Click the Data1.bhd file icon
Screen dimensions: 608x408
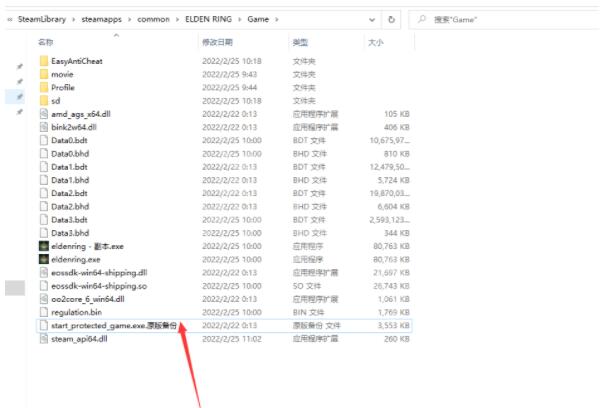coord(44,180)
